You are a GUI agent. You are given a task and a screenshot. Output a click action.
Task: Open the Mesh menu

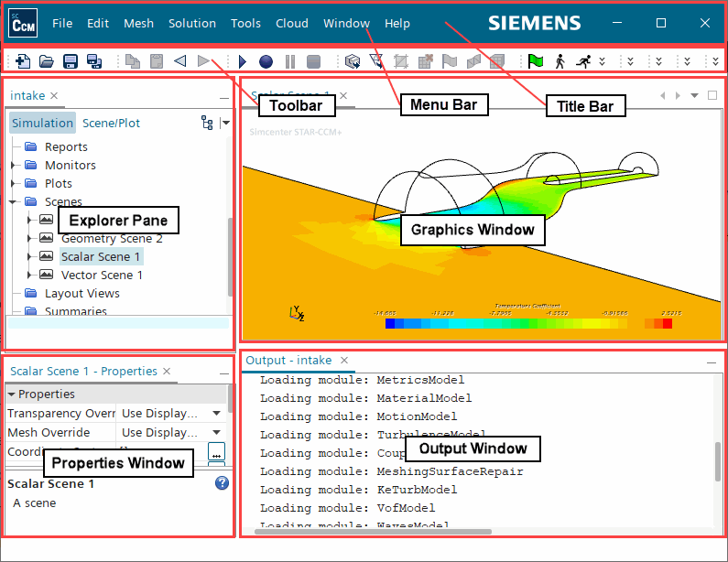click(x=138, y=24)
